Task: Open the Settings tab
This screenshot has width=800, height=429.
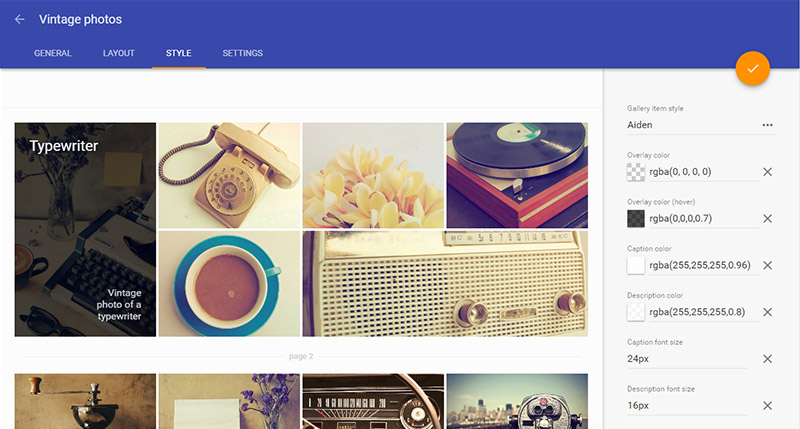Action: coord(242,53)
